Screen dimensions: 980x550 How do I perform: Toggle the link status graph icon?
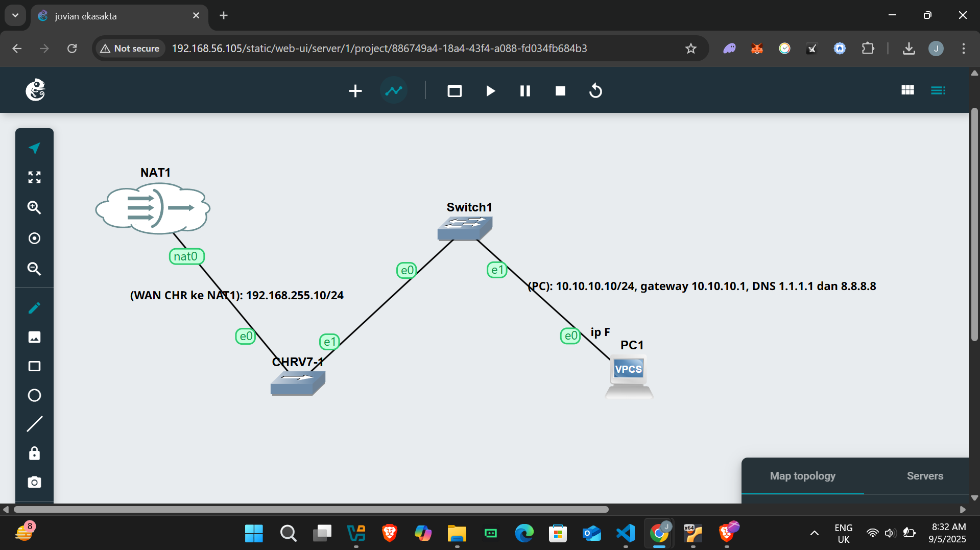coord(394,91)
